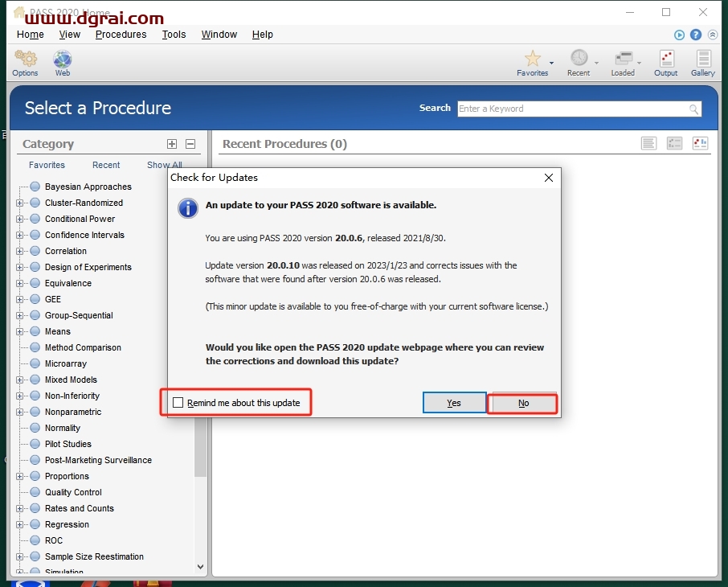Open the Favorites star toolbar icon

[x=532, y=59]
